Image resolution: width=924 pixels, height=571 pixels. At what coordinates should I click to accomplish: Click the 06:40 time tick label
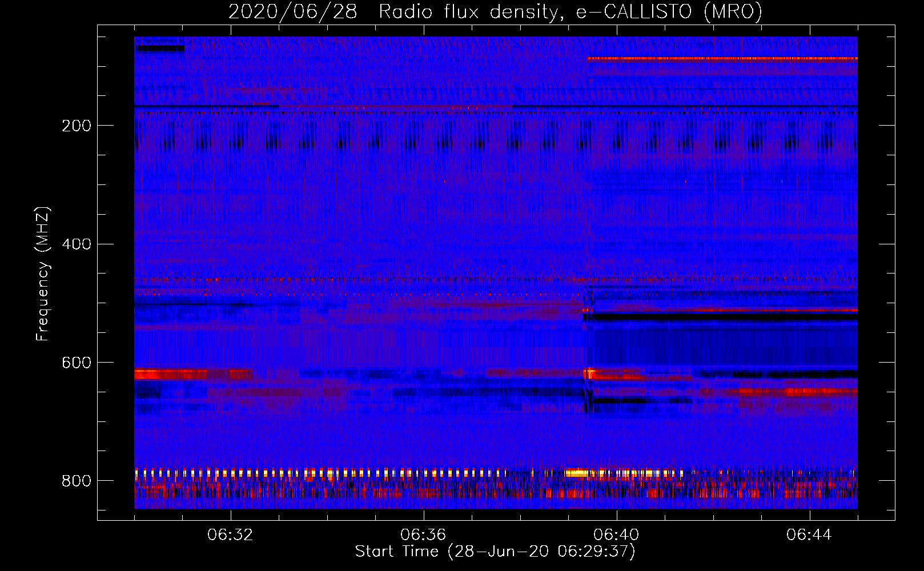616,535
